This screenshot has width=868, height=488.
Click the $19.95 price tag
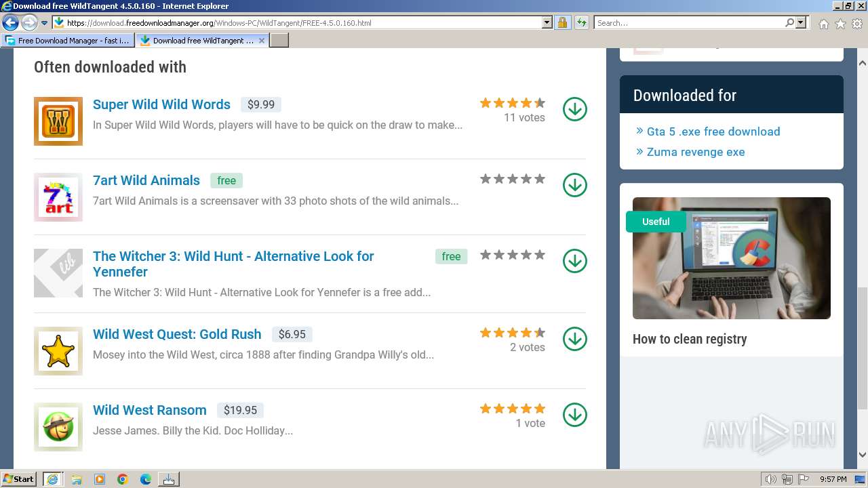point(240,410)
